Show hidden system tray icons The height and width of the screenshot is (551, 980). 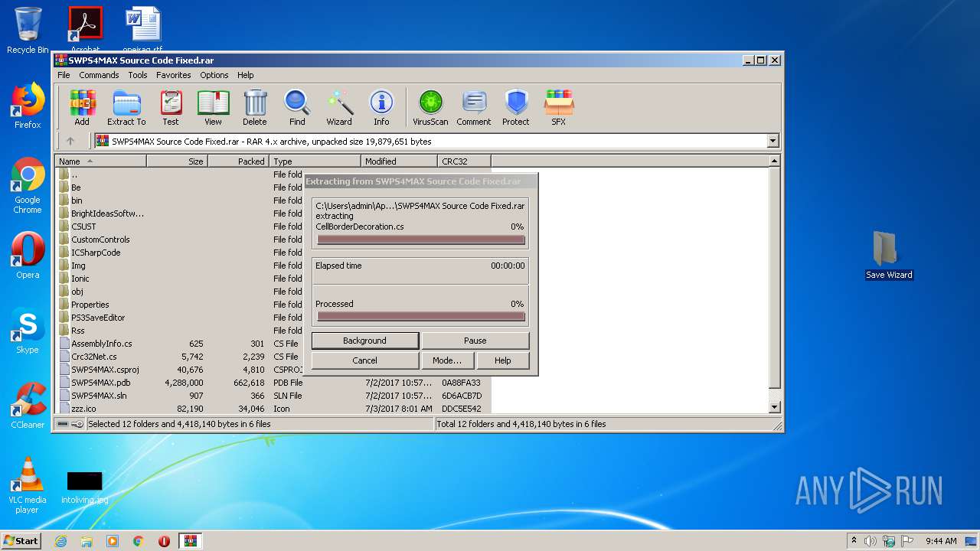854,541
